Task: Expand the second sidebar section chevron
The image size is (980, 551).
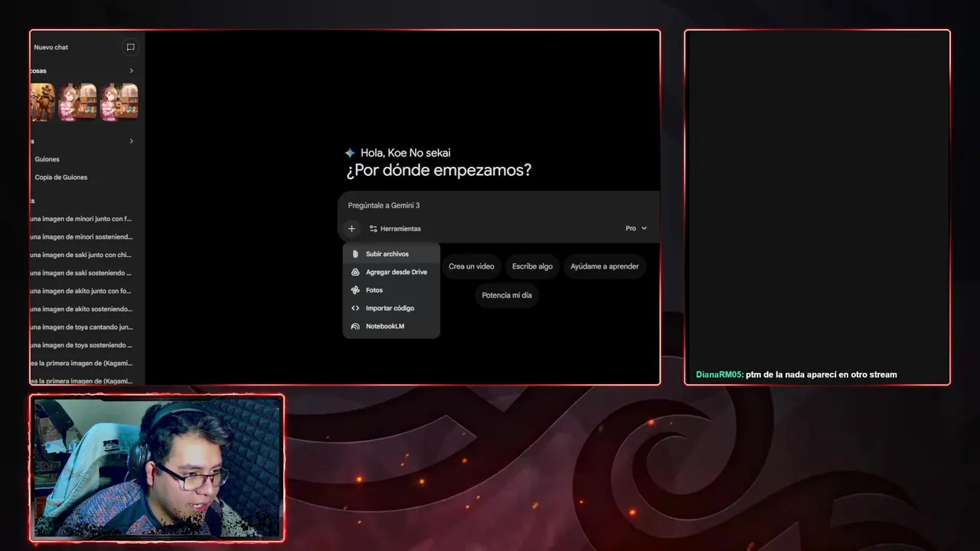Action: tap(131, 141)
